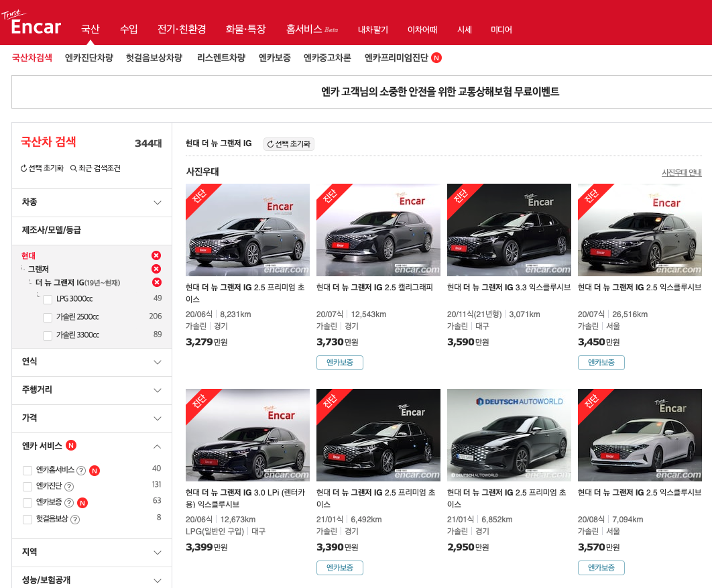Screen dimensions: 712x588
Task: Go to 내차팔기 page
Action: (373, 30)
